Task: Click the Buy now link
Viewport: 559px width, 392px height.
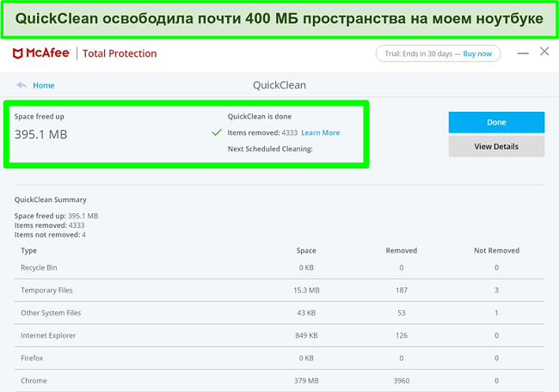Action: coord(477,54)
